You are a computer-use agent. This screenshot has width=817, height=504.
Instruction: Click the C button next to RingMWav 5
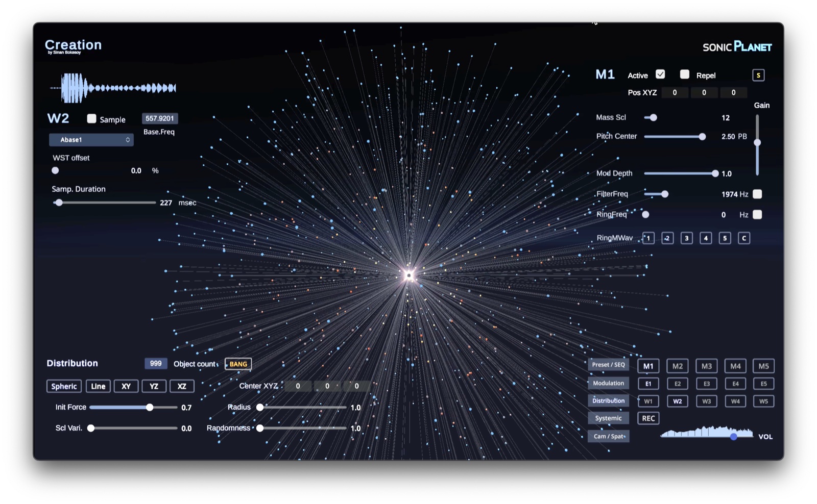744,238
